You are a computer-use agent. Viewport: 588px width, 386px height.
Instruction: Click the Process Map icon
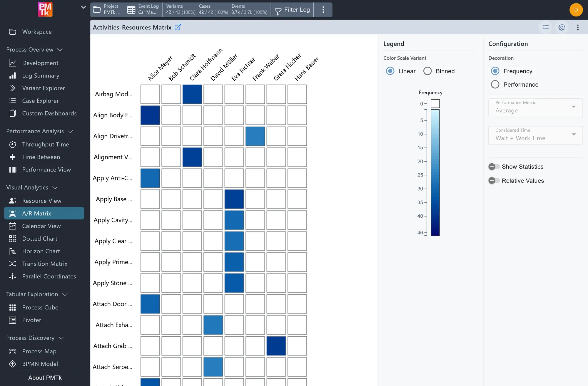pos(13,351)
